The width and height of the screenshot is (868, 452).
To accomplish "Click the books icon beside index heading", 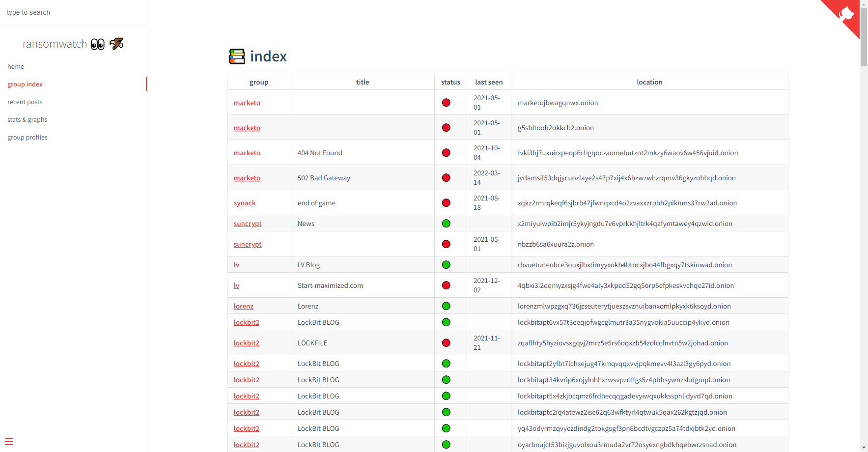I will [237, 56].
